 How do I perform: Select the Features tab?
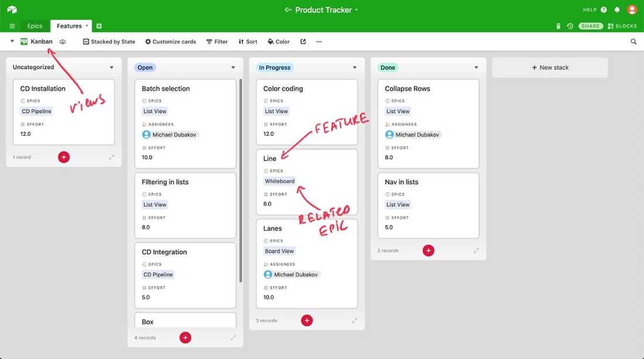[69, 26]
